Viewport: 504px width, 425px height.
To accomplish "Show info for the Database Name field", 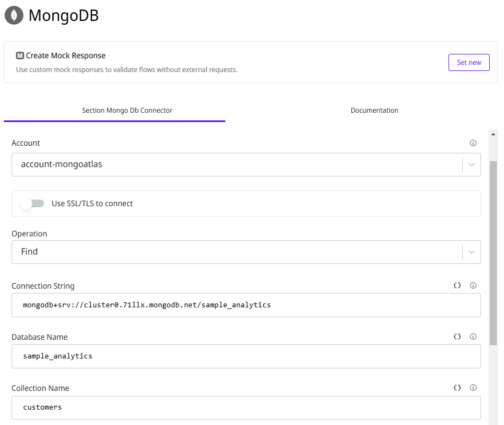I will (x=473, y=336).
